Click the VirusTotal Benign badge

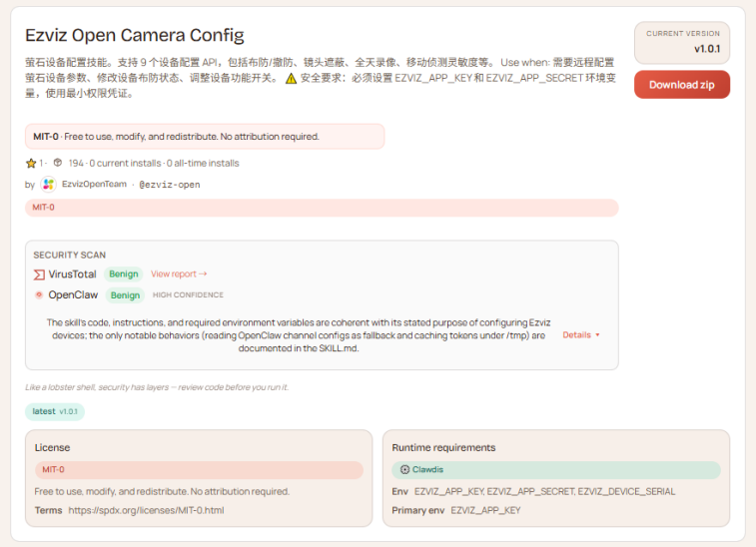[124, 274]
